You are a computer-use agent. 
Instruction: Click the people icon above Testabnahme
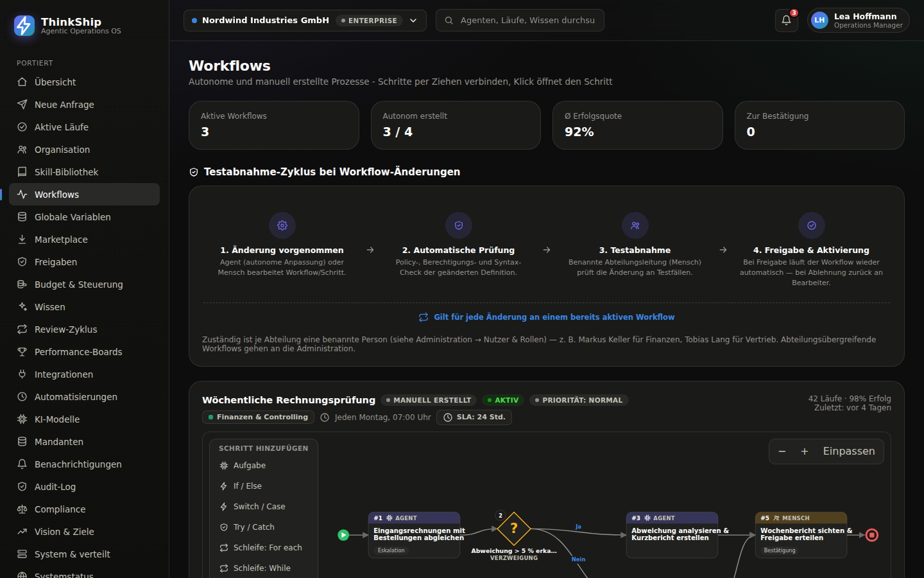pyautogui.click(x=635, y=225)
